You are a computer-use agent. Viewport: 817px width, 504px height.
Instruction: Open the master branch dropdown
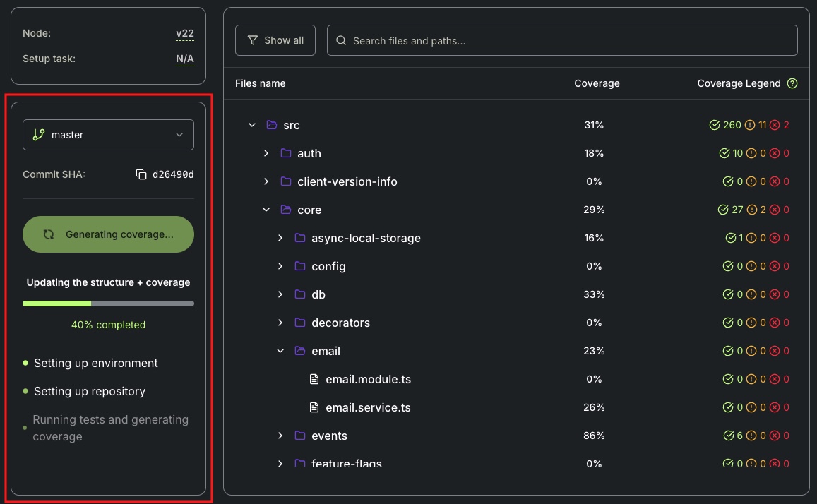(108, 135)
